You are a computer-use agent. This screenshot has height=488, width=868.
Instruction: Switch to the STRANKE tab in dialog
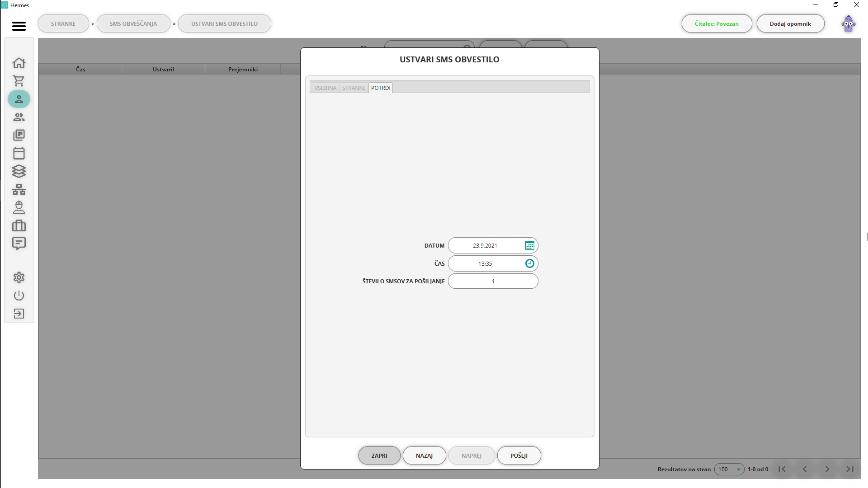point(354,88)
